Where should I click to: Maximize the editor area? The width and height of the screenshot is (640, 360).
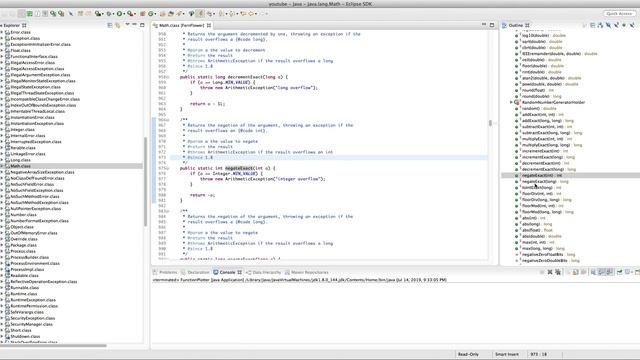tap(492, 25)
